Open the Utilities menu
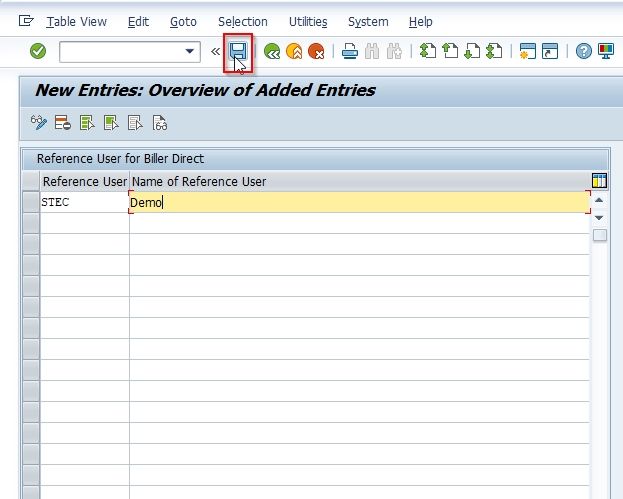 point(308,21)
